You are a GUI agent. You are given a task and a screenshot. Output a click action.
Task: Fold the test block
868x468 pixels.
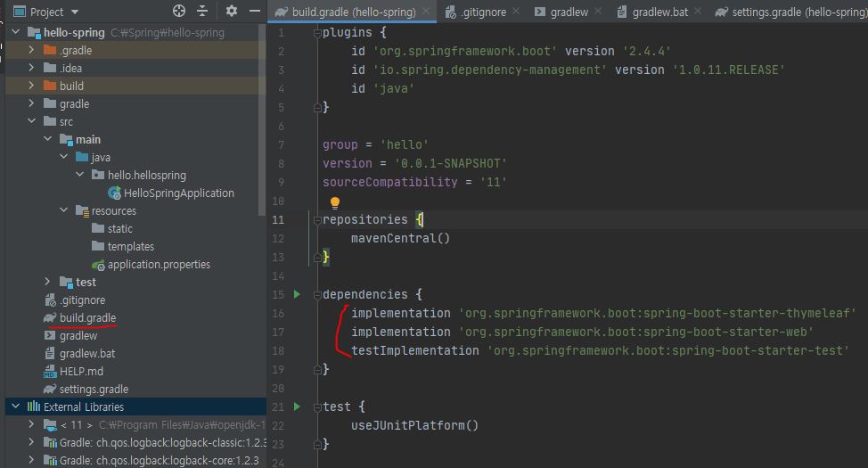click(317, 407)
